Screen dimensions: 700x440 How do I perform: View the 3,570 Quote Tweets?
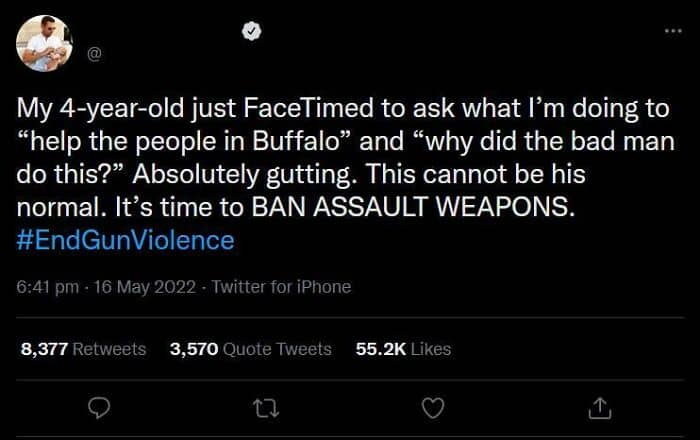click(x=250, y=349)
